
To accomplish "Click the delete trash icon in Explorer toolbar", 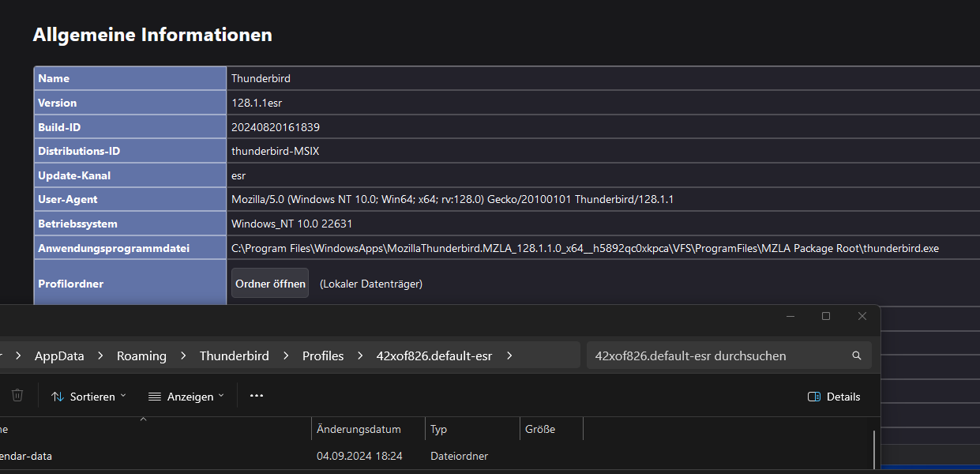I will pos(17,396).
